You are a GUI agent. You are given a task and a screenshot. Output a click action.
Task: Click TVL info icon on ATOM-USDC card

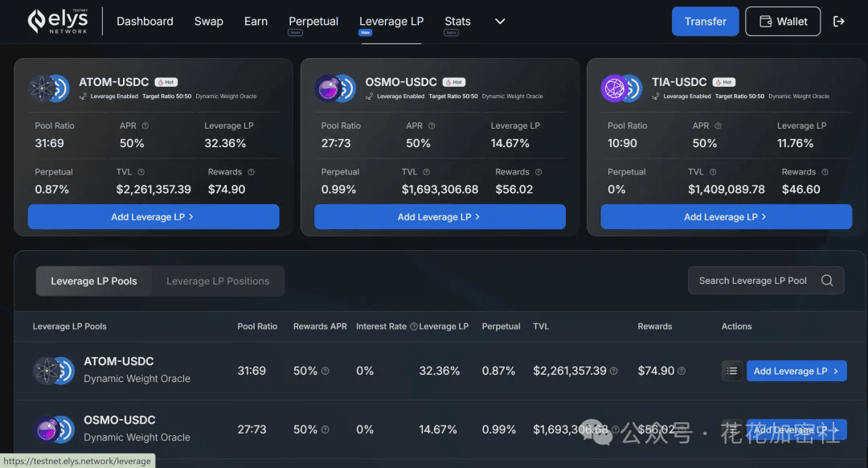[x=141, y=172]
